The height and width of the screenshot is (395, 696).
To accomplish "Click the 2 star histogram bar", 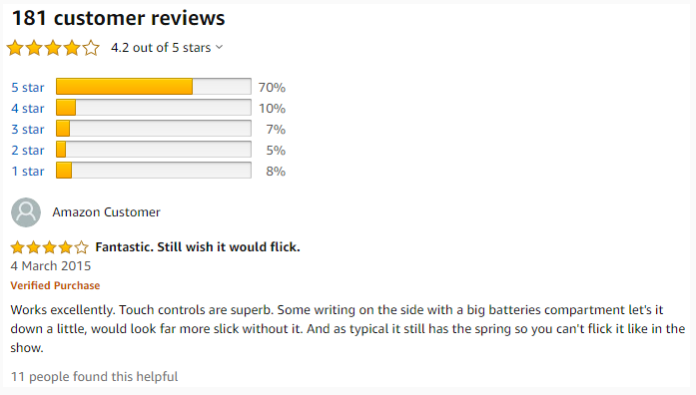I will coord(154,149).
